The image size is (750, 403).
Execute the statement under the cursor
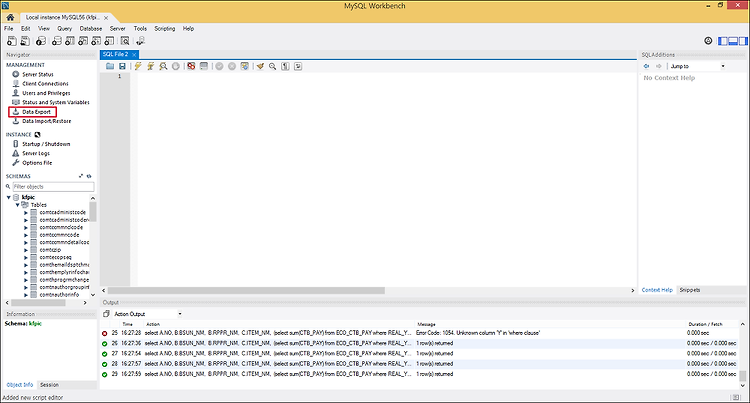151,66
